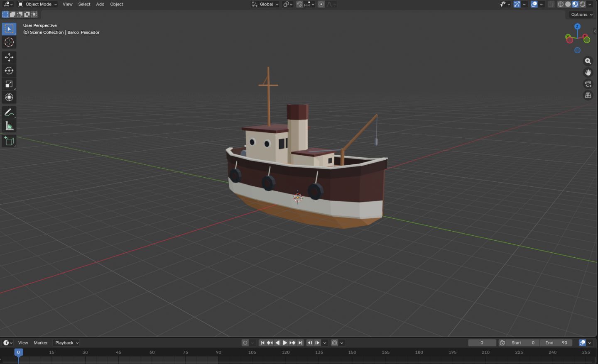Select the Scale tool
The width and height of the screenshot is (598, 364).
[9, 84]
